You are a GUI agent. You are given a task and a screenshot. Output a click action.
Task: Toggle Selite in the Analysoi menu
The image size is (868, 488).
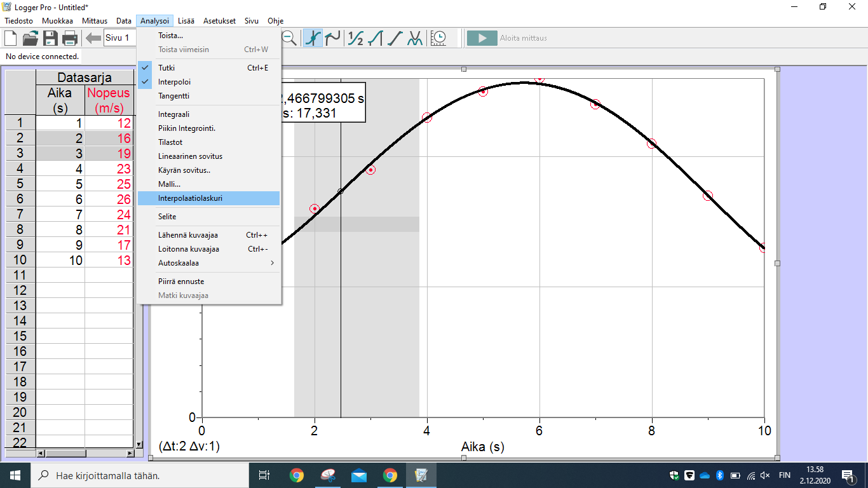pos(208,217)
